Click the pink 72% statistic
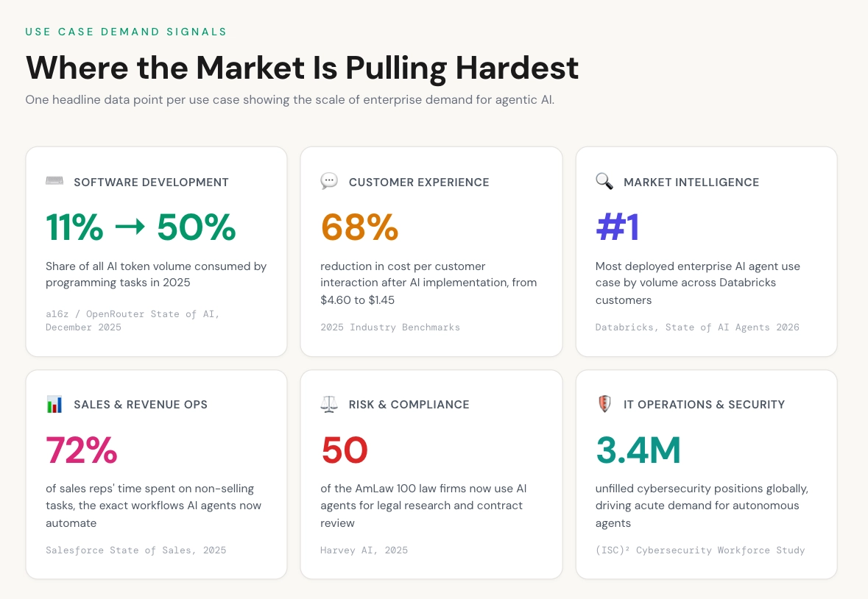The width and height of the screenshot is (868, 599). 82,450
